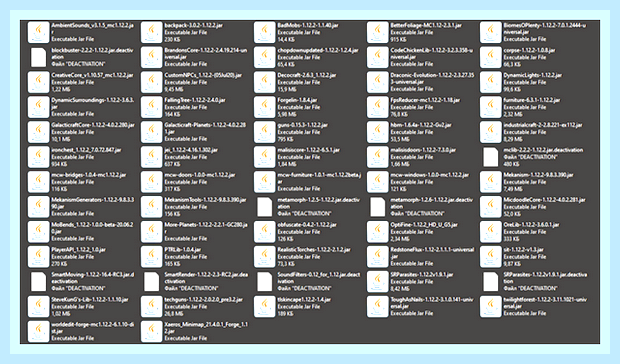This screenshot has width=620, height=364.
Task: Click the sit-1.12.2 file name
Action: [x=524, y=250]
